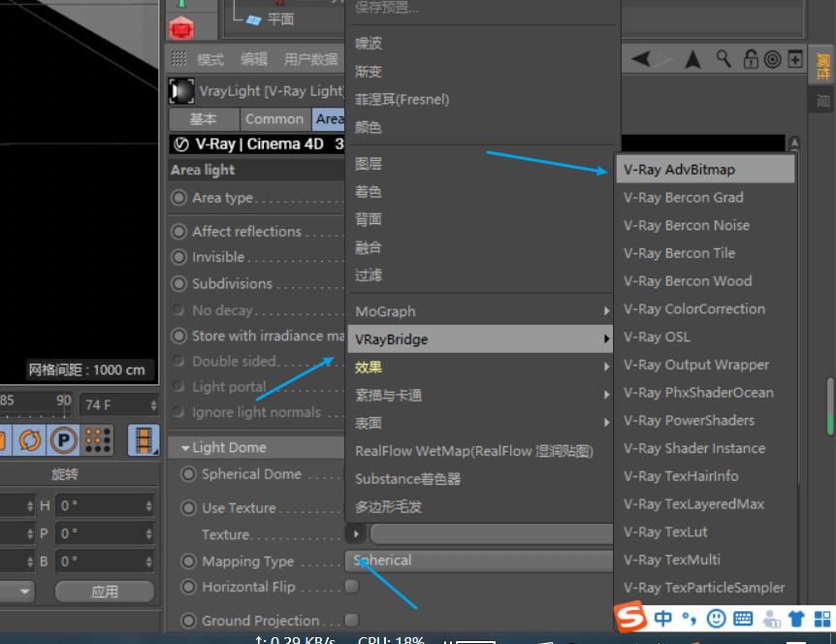
Task: Click the new attributes panel plus icon
Action: (795, 58)
